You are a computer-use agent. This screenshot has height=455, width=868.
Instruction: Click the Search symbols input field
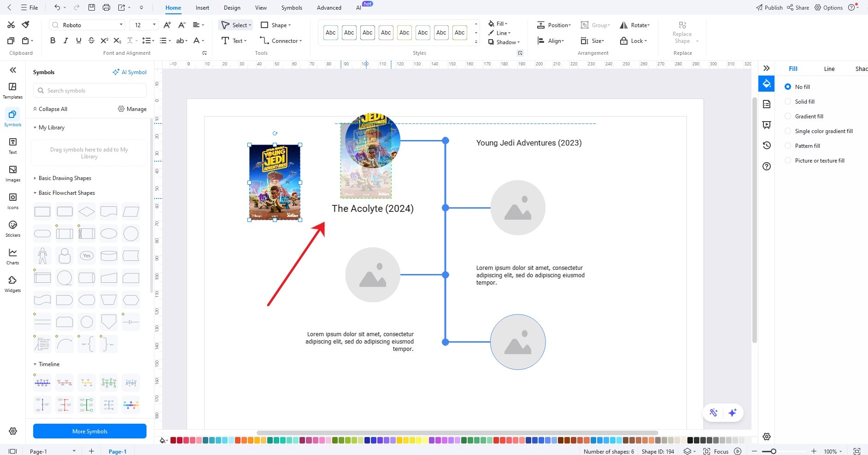[90, 91]
